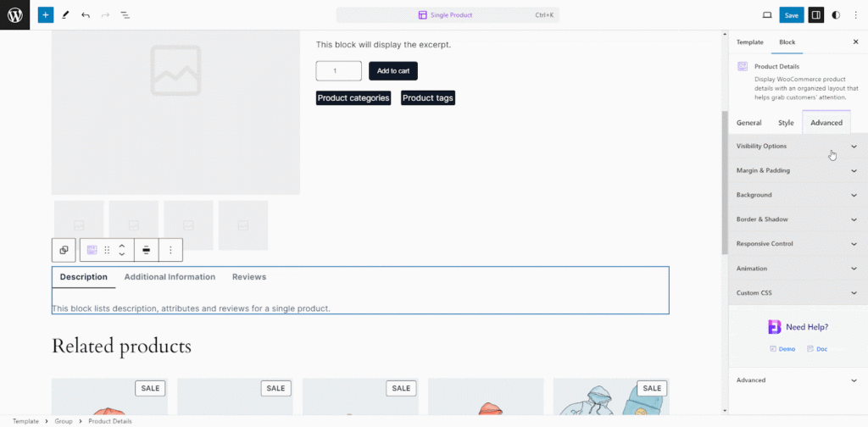This screenshot has height=427, width=868.
Task: Move block up with up chevron
Action: pos(122,246)
